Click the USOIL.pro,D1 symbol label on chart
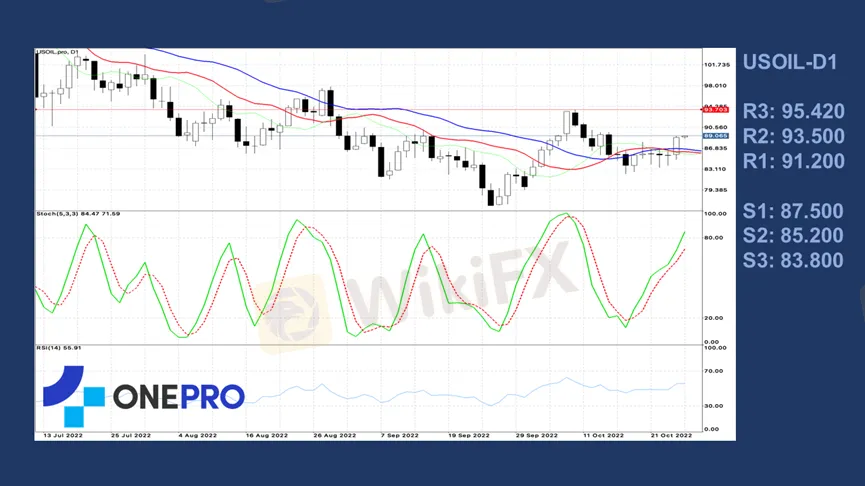 pyautogui.click(x=58, y=52)
